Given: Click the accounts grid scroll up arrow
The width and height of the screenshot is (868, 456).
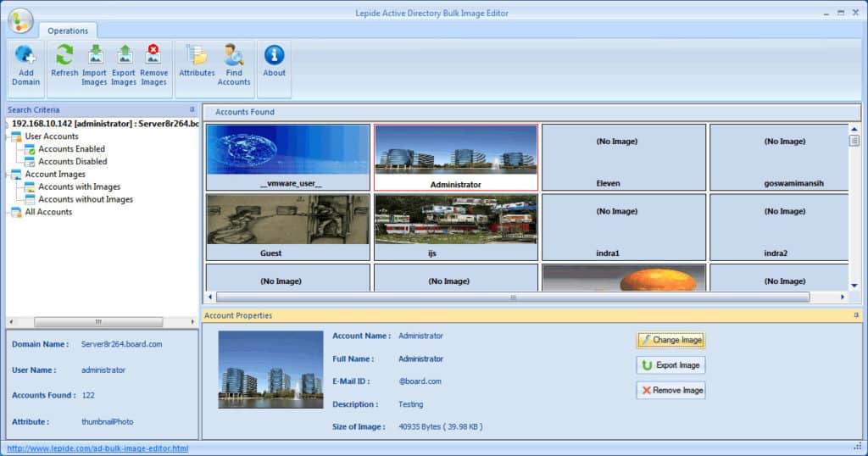Looking at the screenshot, I should [x=854, y=129].
